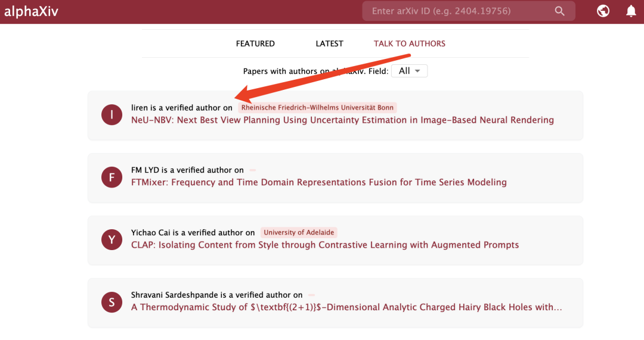Switch to the LATEST tab
The height and width of the screenshot is (340, 644).
point(329,43)
